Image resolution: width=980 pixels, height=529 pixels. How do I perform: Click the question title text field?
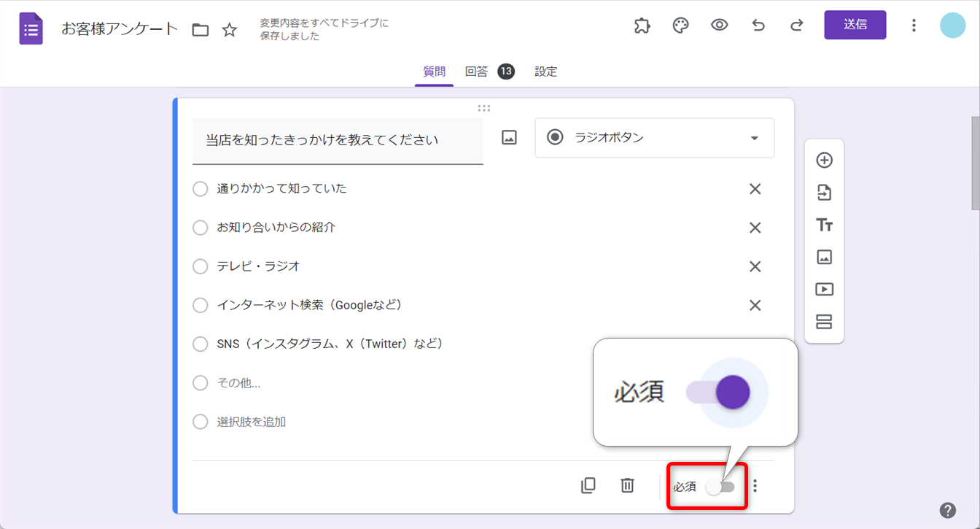[337, 140]
